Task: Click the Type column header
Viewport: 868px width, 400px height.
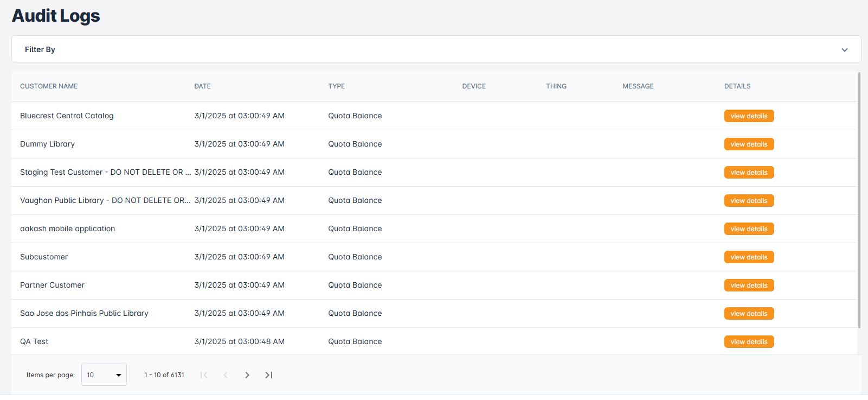Action: (x=336, y=86)
